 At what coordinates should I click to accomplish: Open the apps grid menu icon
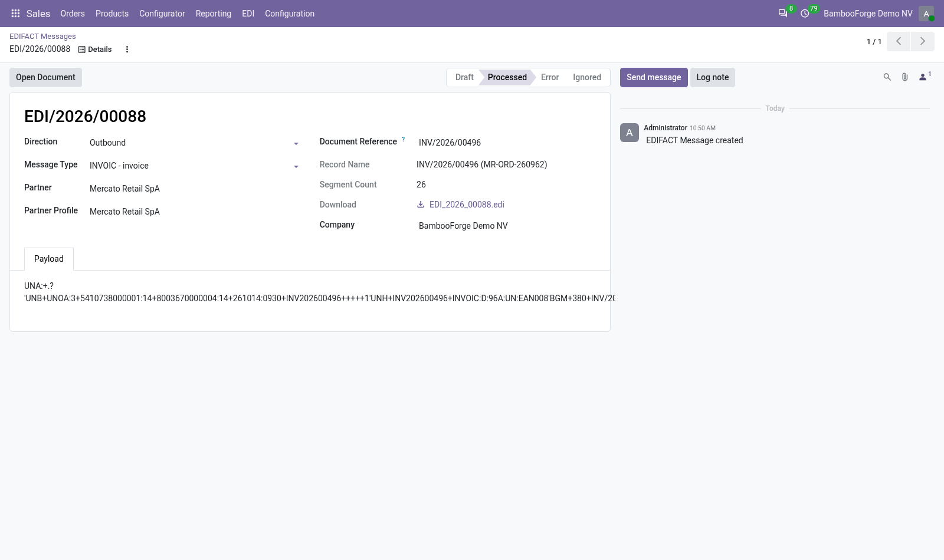pos(16,14)
